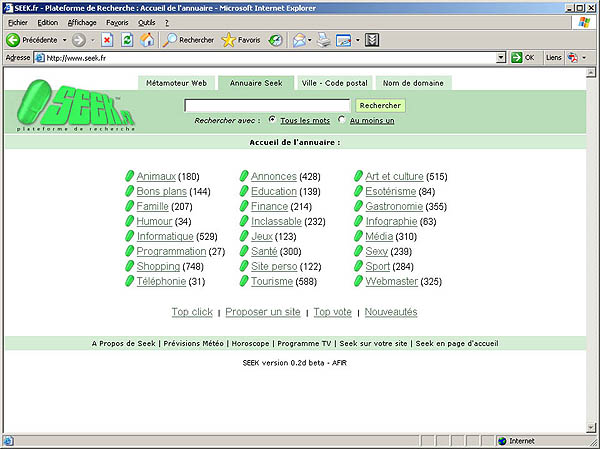Click the page Rechercher search button
This screenshot has height=449, width=600.
(x=380, y=105)
